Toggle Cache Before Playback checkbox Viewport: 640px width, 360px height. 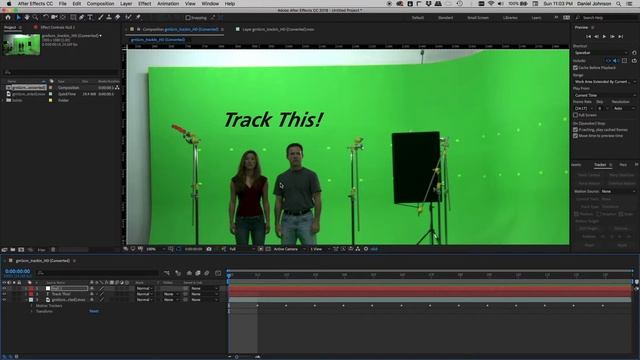576,68
